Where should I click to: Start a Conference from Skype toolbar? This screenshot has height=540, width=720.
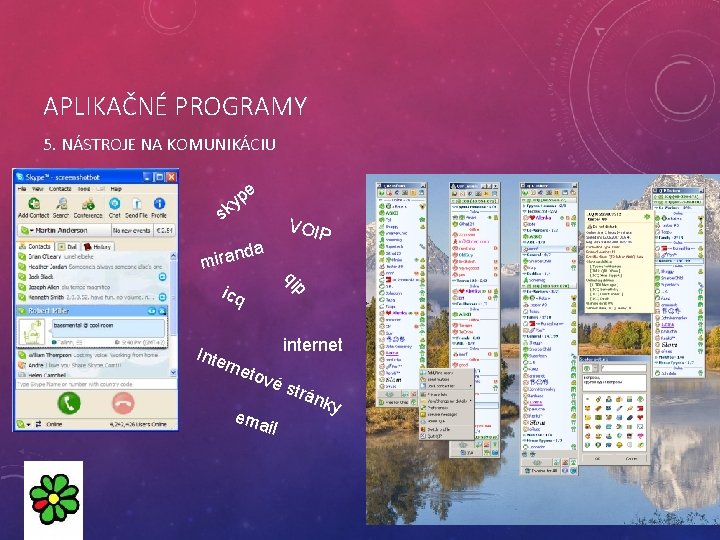pyautogui.click(x=88, y=208)
